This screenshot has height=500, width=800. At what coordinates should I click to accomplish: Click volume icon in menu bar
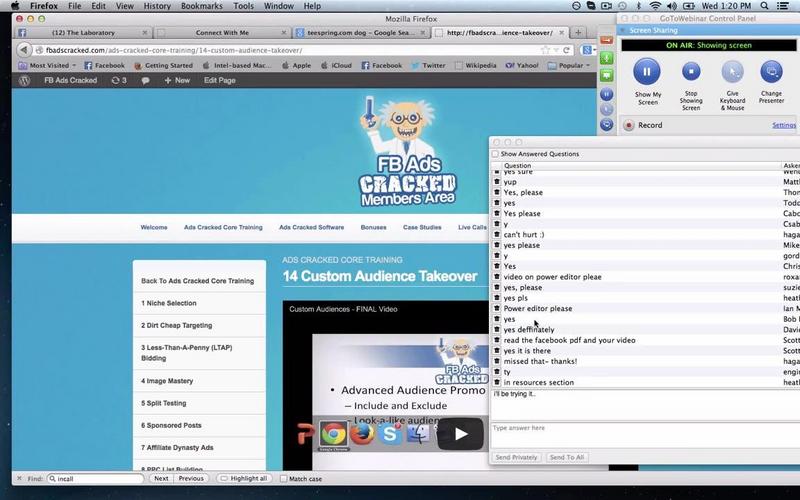click(672, 6)
